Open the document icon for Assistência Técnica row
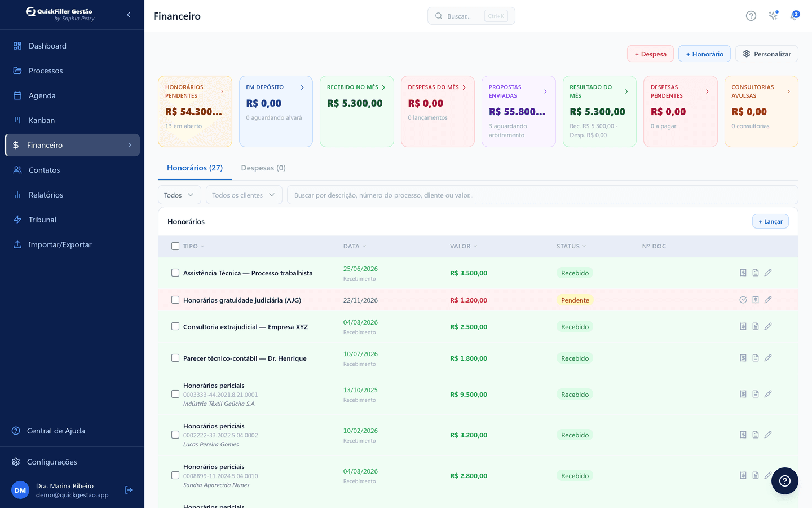 tap(756, 273)
